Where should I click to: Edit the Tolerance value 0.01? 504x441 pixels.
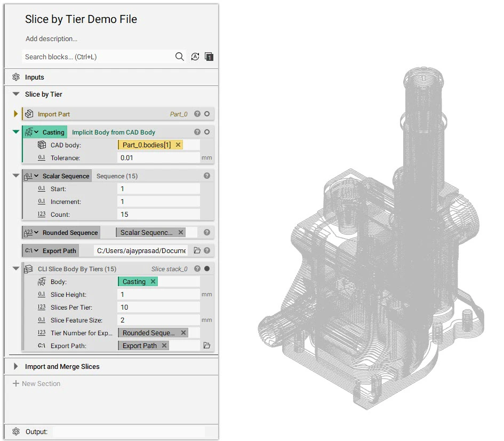(x=158, y=157)
